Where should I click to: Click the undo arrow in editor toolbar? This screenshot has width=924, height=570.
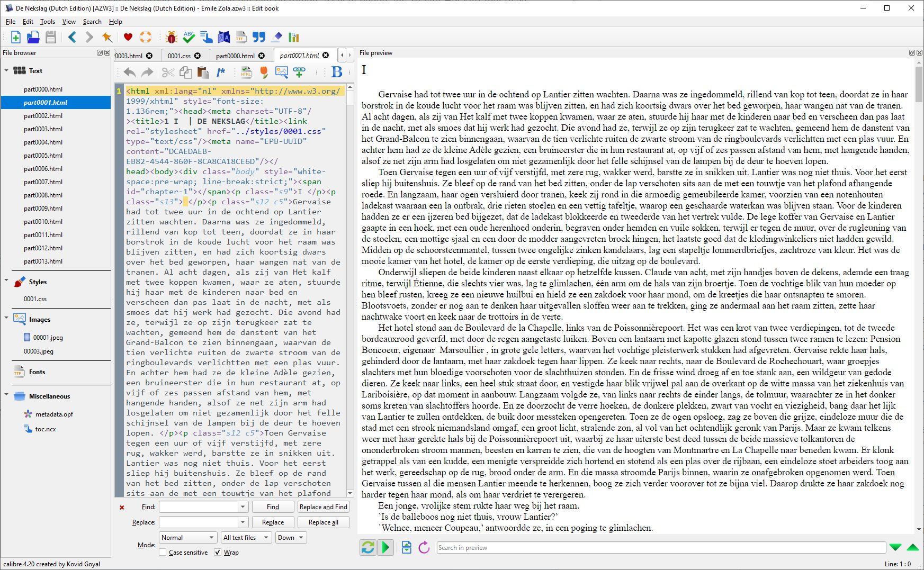tap(130, 73)
